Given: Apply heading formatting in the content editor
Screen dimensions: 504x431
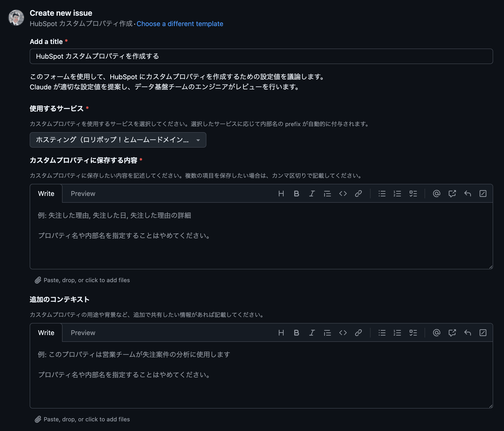Looking at the screenshot, I should tap(281, 194).
